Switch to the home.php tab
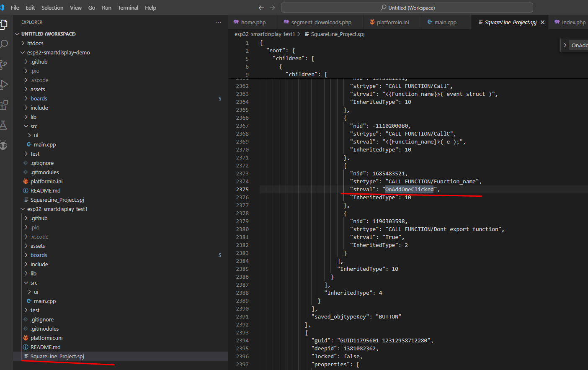The width and height of the screenshot is (588, 370). tap(253, 22)
